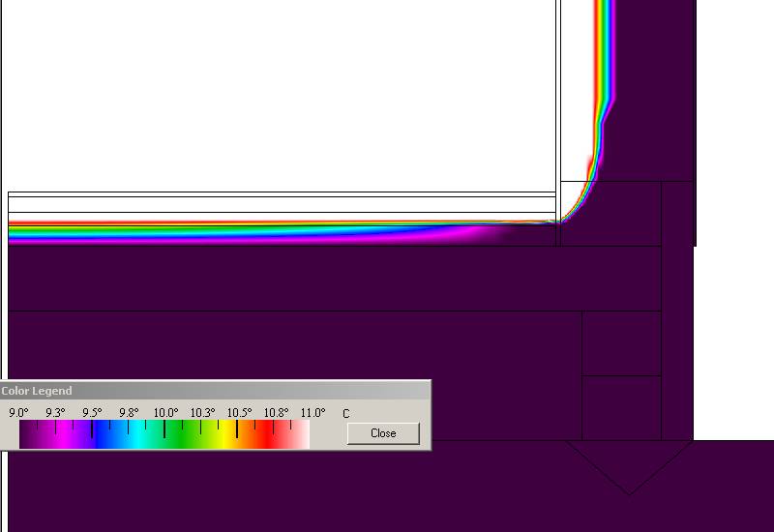Click the vertical rainbow isotherm band along wall

[x=604, y=77]
